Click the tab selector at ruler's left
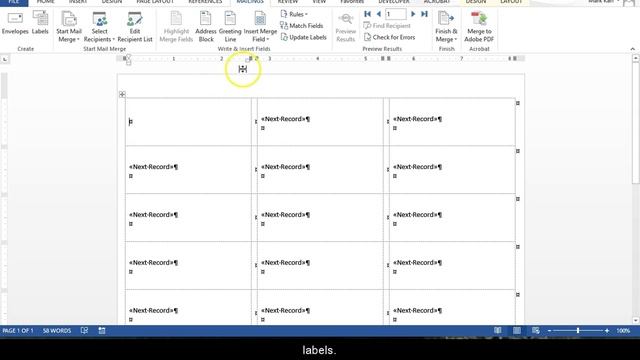 click(4, 59)
